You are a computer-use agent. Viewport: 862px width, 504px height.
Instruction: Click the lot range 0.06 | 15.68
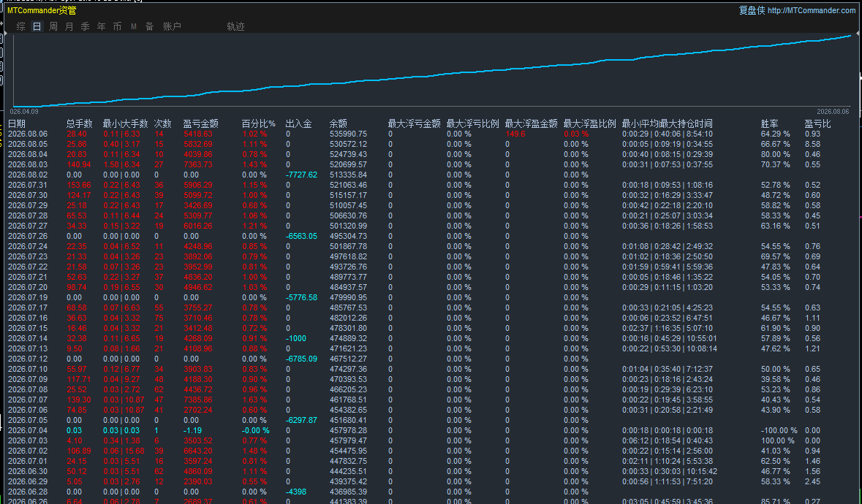pyautogui.click(x=124, y=451)
